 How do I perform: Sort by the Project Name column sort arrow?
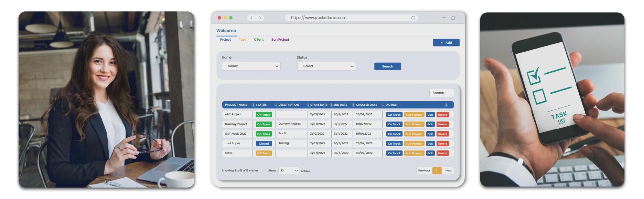click(x=253, y=105)
